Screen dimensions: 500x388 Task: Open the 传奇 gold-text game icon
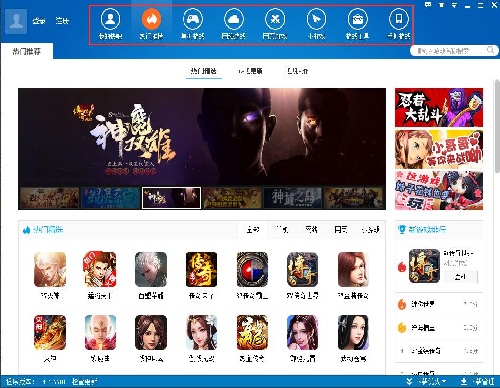pos(201,269)
